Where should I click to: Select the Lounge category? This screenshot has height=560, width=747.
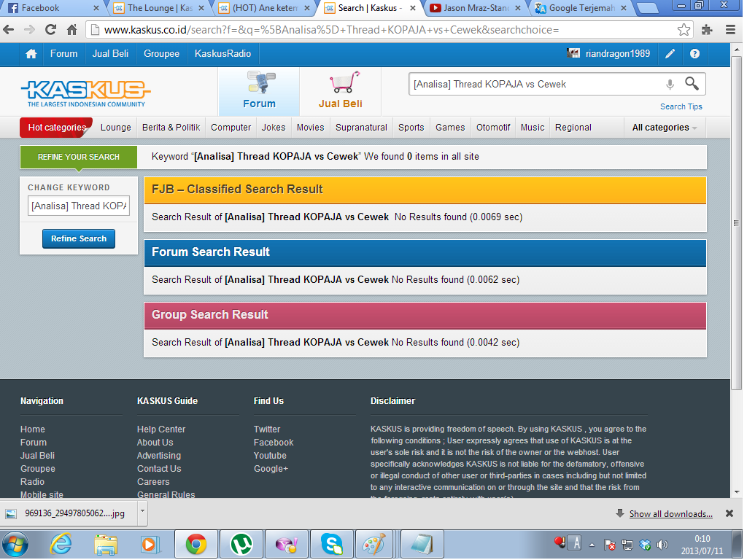[x=116, y=128]
